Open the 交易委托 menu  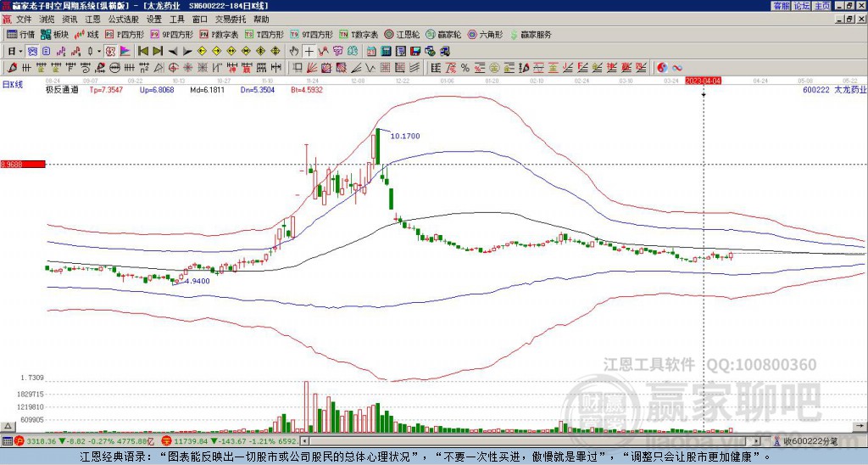click(231, 20)
